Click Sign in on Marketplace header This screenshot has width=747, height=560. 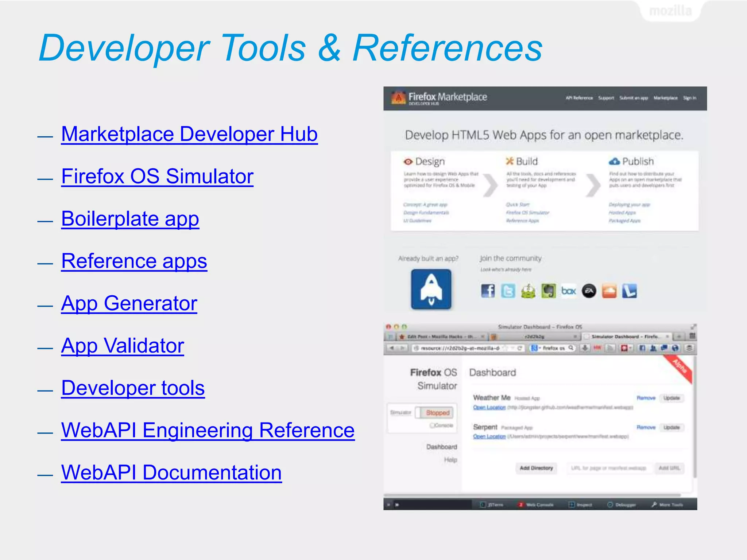689,98
